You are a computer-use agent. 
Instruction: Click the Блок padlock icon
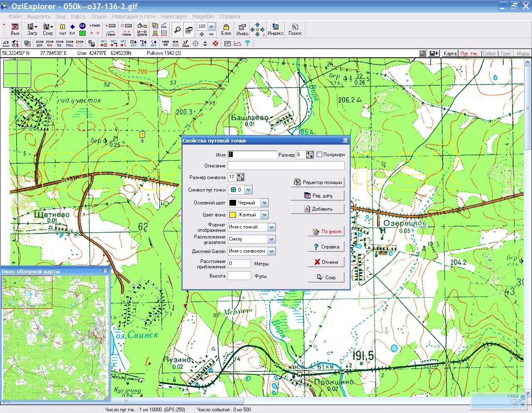pyautogui.click(x=226, y=29)
